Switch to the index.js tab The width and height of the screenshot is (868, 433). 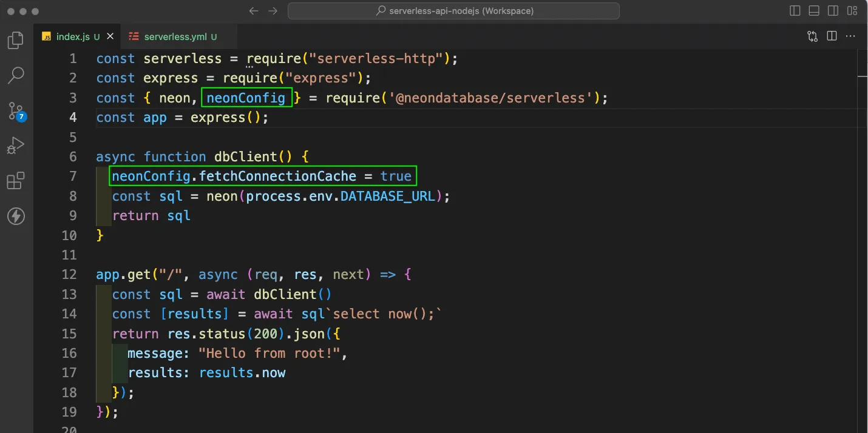click(77, 36)
